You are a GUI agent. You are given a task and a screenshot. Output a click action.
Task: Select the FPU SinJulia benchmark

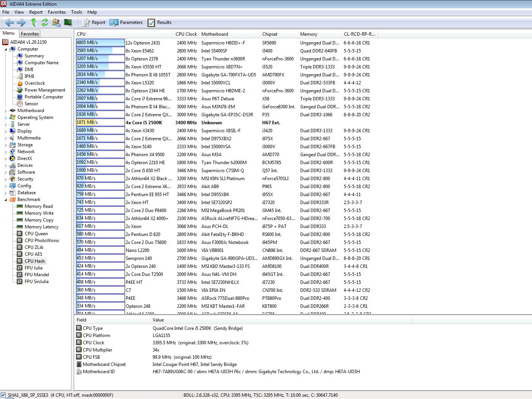36,282
